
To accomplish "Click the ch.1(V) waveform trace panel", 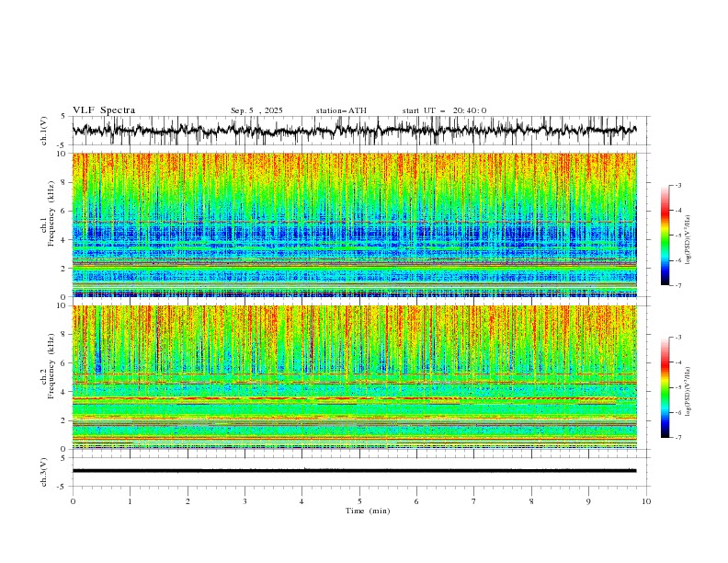I will (360, 131).
